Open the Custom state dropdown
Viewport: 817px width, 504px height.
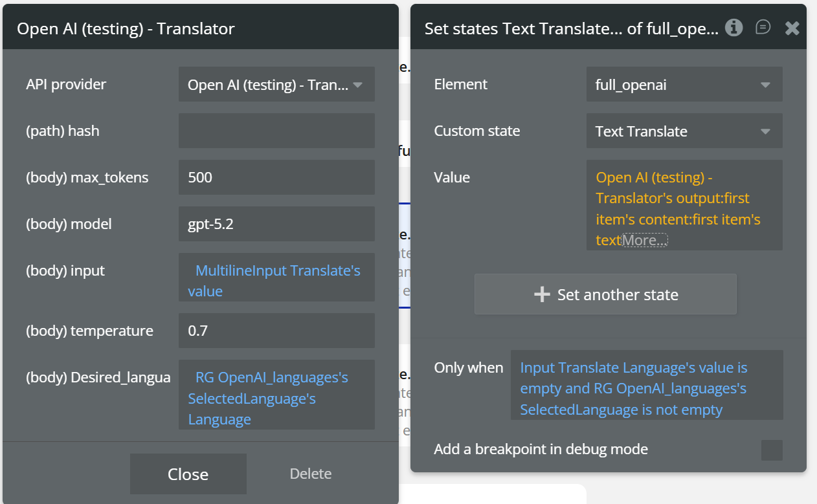pos(684,131)
